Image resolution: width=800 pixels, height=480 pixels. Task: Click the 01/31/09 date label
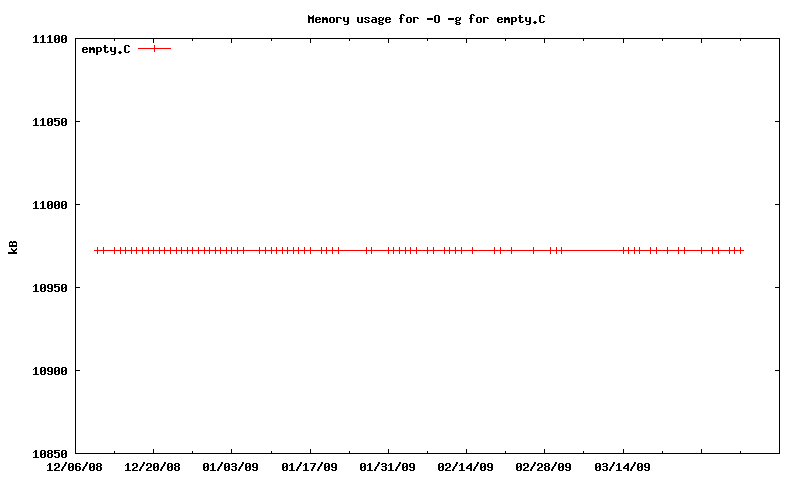388,467
